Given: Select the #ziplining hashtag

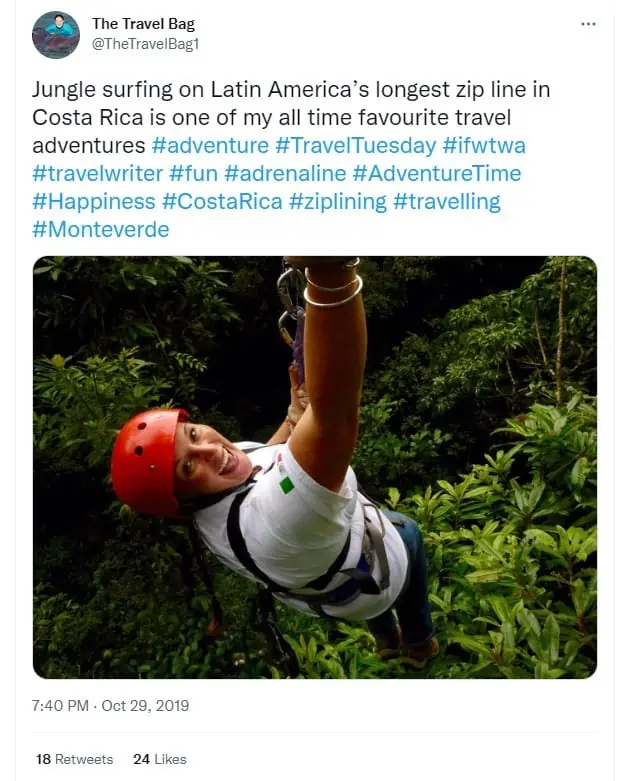Looking at the screenshot, I should [338, 202].
